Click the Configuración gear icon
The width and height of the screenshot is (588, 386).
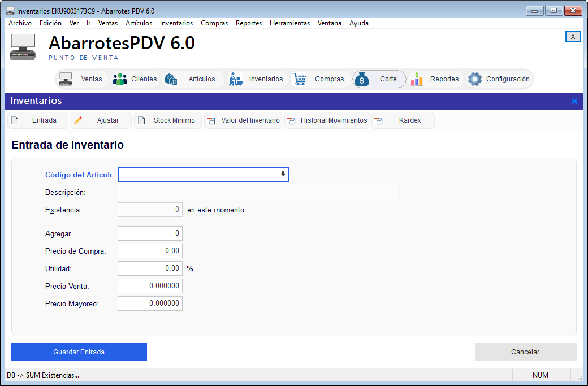tap(475, 79)
